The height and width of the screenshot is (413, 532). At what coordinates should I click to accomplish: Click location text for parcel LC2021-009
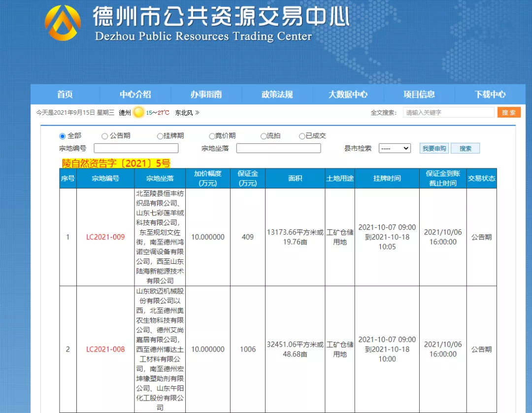160,237
